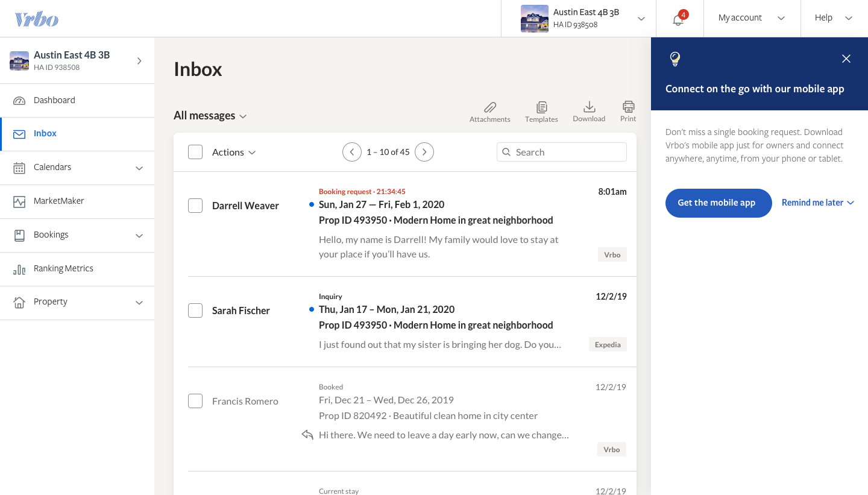Screen dimensions: 868x495
Task: Expand the Calendars sidebar section chevron
Action: 139,168
